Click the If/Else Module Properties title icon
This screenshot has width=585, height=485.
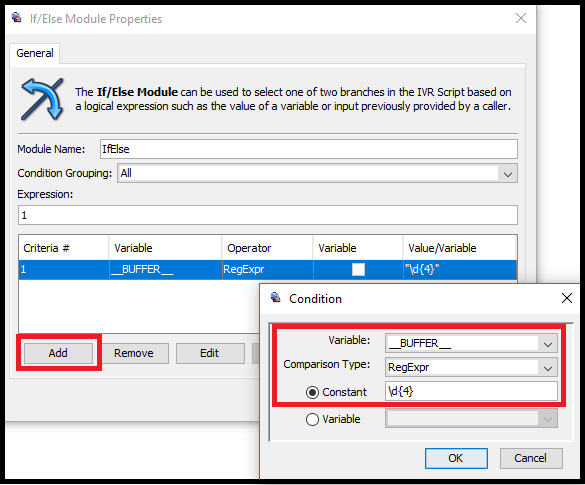point(16,18)
